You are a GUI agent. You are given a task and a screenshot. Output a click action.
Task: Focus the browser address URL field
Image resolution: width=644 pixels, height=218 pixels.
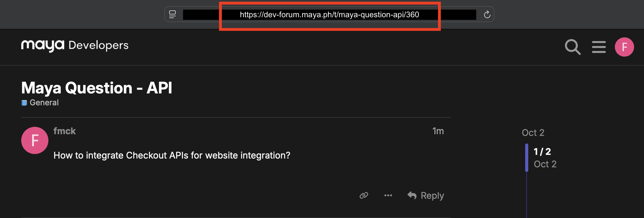(329, 15)
